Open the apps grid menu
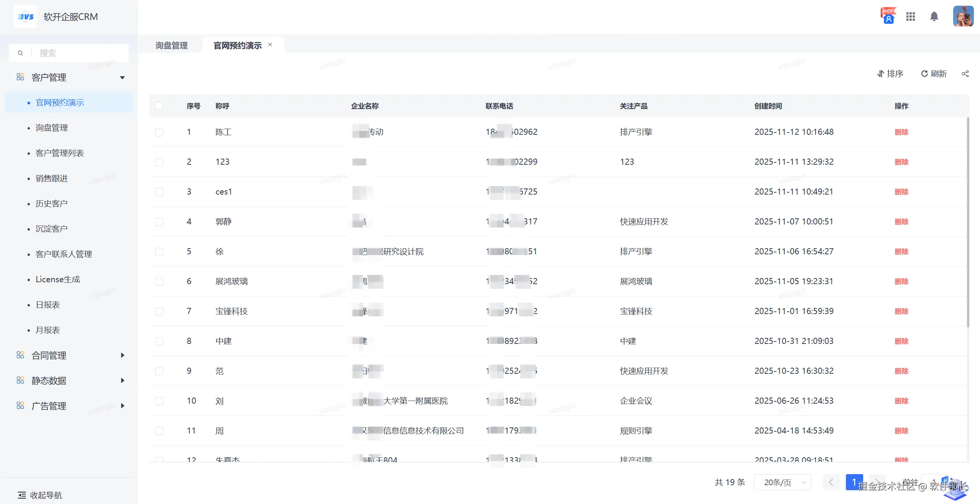The height and width of the screenshot is (504, 980). [x=910, y=16]
